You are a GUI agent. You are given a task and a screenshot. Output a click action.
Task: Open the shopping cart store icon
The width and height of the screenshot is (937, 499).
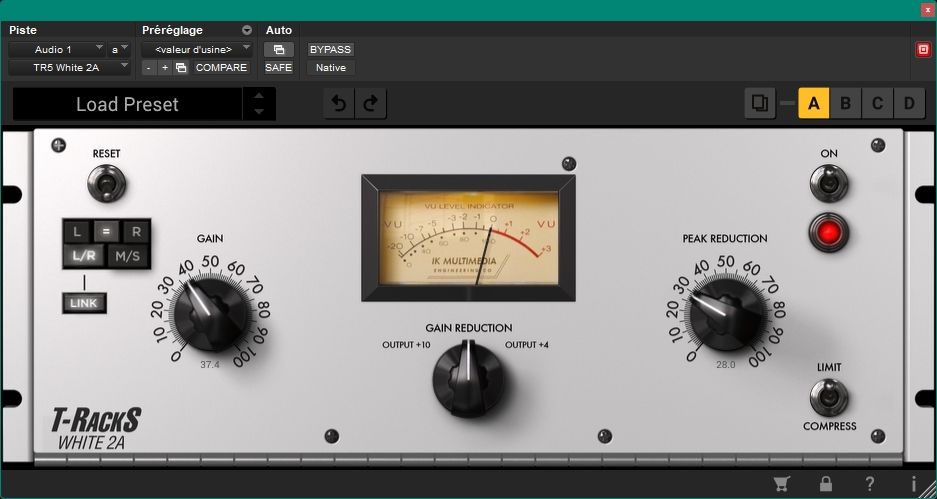pos(781,484)
